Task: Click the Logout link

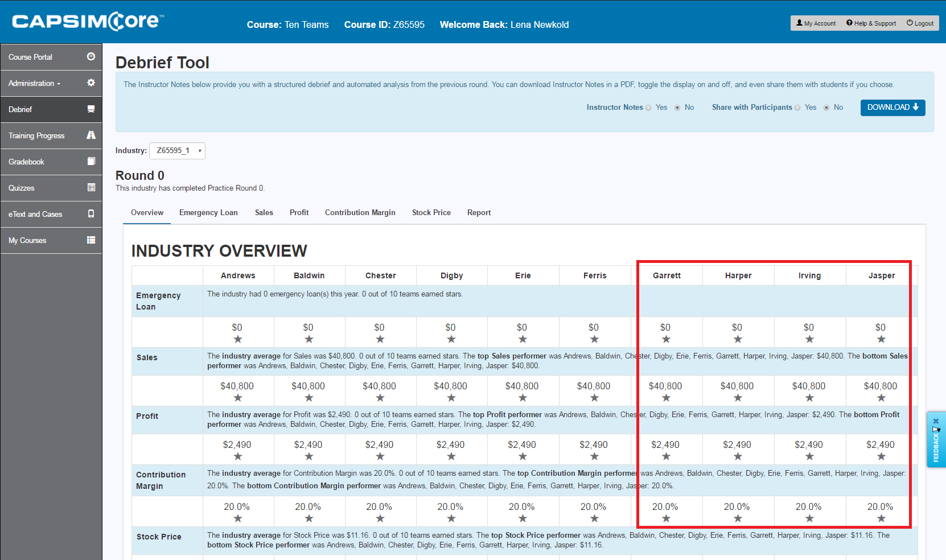Action: (x=920, y=23)
